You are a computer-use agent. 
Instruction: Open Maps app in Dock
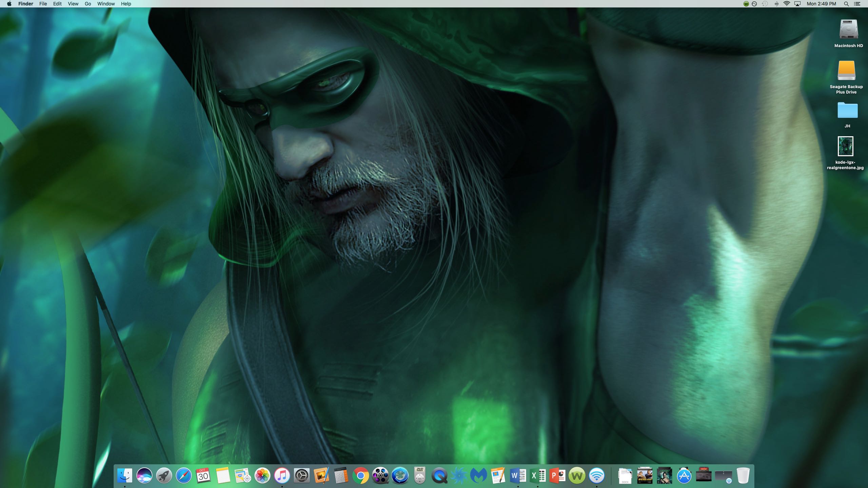point(242,475)
